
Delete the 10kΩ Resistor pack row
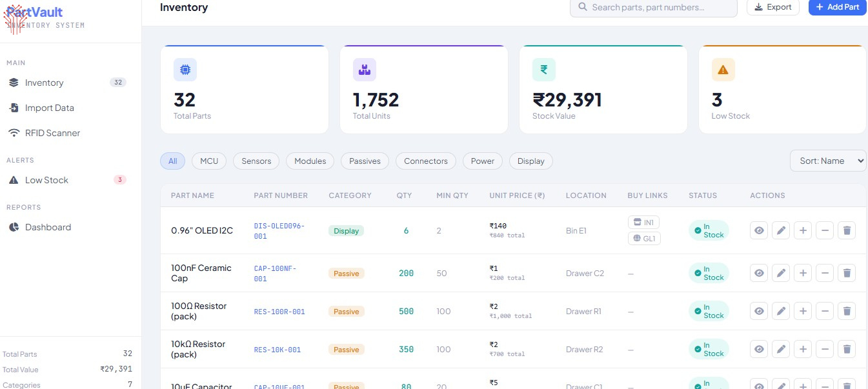(x=847, y=349)
